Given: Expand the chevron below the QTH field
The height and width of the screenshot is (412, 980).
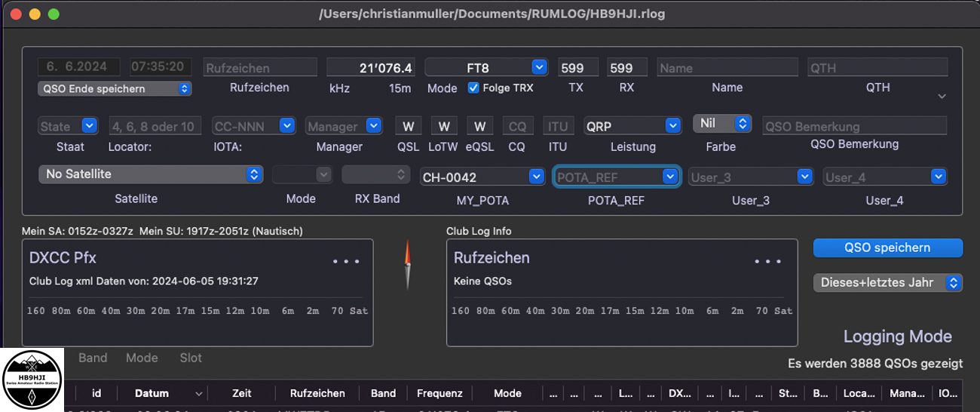Looking at the screenshot, I should (x=941, y=97).
